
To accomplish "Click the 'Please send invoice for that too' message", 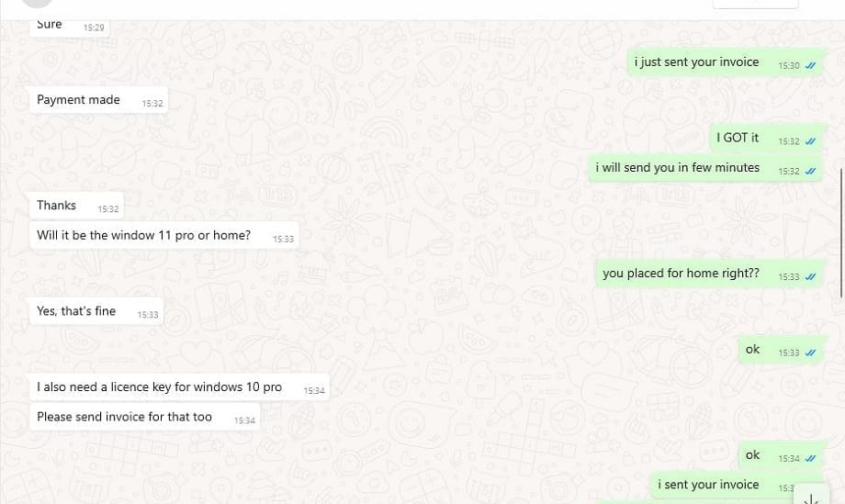I will click(x=144, y=417).
